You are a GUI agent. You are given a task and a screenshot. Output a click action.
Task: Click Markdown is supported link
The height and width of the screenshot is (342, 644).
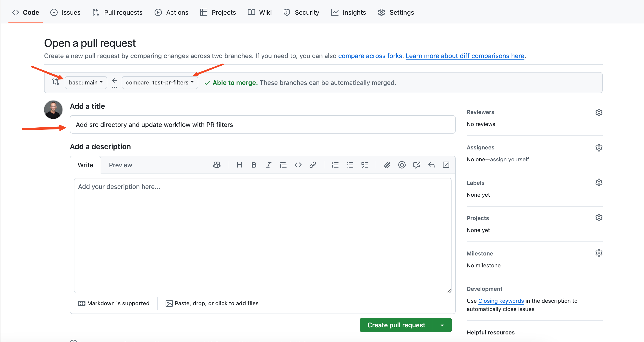pos(114,303)
